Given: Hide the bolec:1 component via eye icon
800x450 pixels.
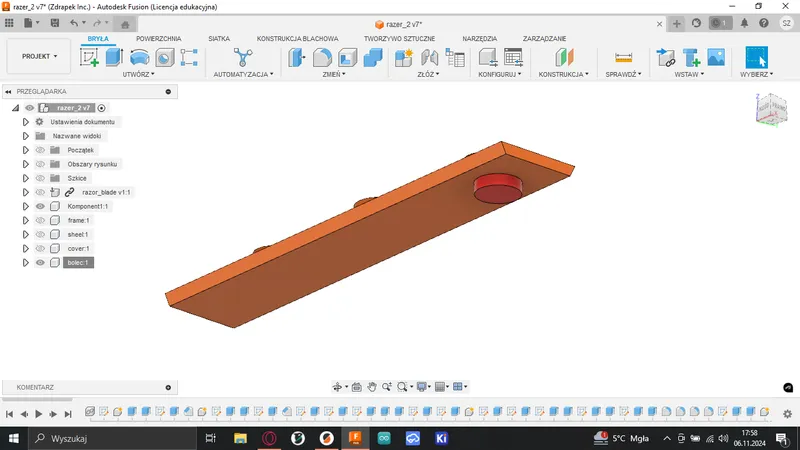Looking at the screenshot, I should coord(41,263).
